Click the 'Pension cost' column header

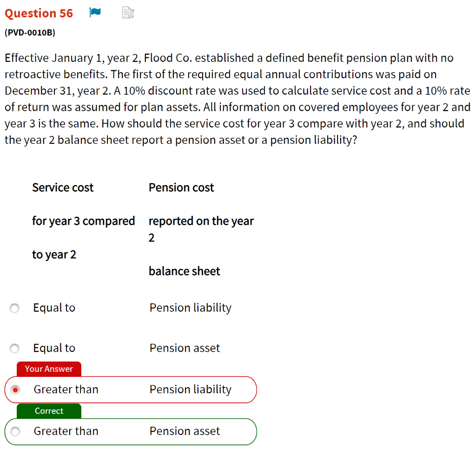coord(181,188)
